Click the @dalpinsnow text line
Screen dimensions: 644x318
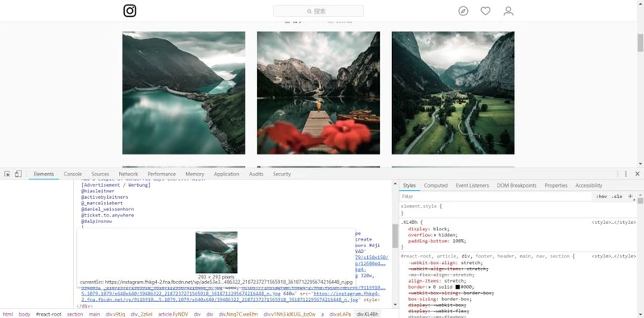97,221
